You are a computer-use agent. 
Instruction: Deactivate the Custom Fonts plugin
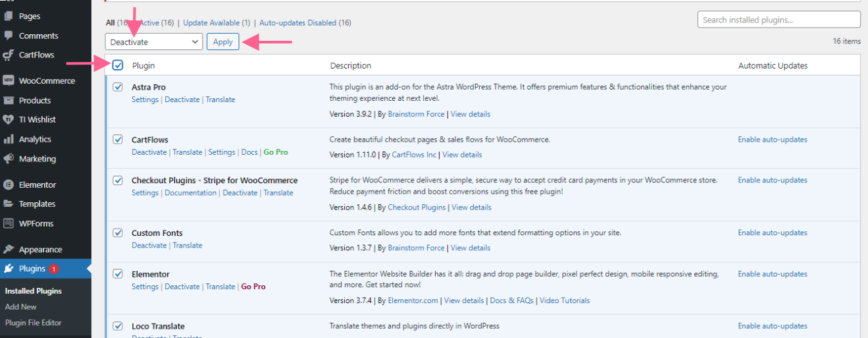(149, 245)
